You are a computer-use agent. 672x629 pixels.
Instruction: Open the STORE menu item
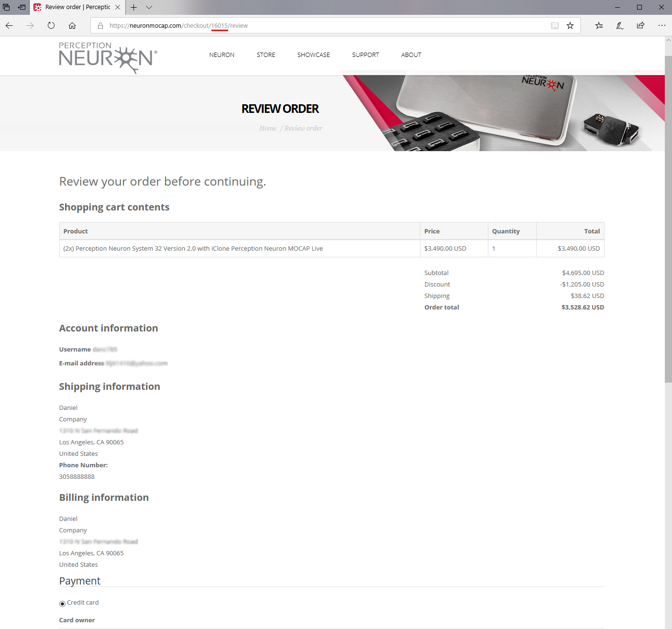click(266, 55)
